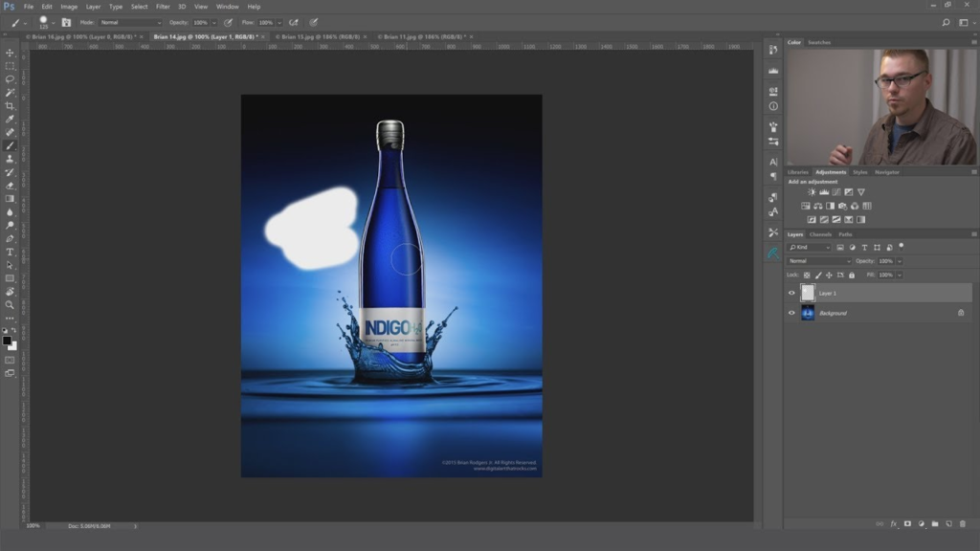Open the Filter menu
This screenshot has width=980, height=551.
pyautogui.click(x=163, y=7)
